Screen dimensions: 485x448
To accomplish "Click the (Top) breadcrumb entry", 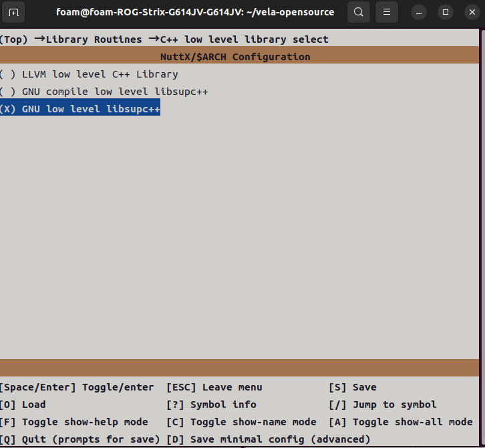I will [x=13, y=39].
